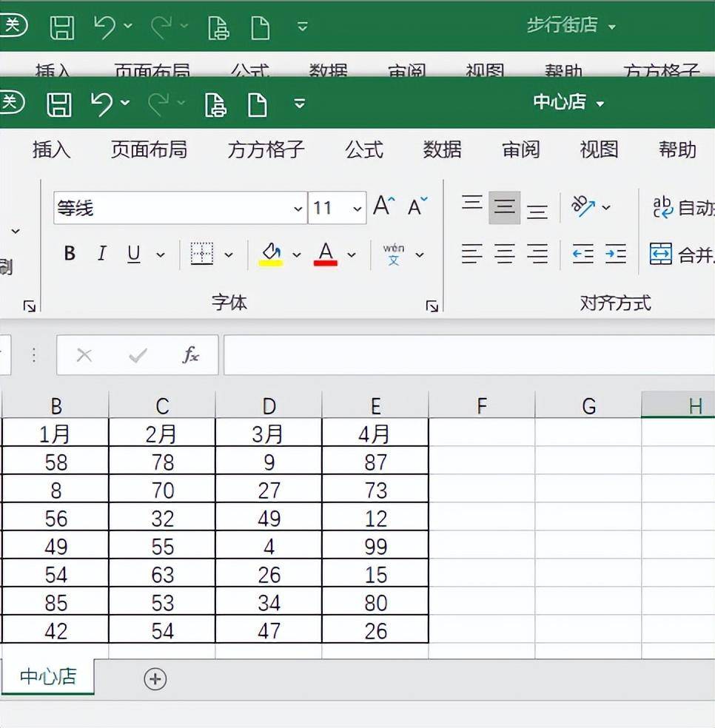Open font name 等线 combo box
The image size is (715, 728).
tap(181, 208)
